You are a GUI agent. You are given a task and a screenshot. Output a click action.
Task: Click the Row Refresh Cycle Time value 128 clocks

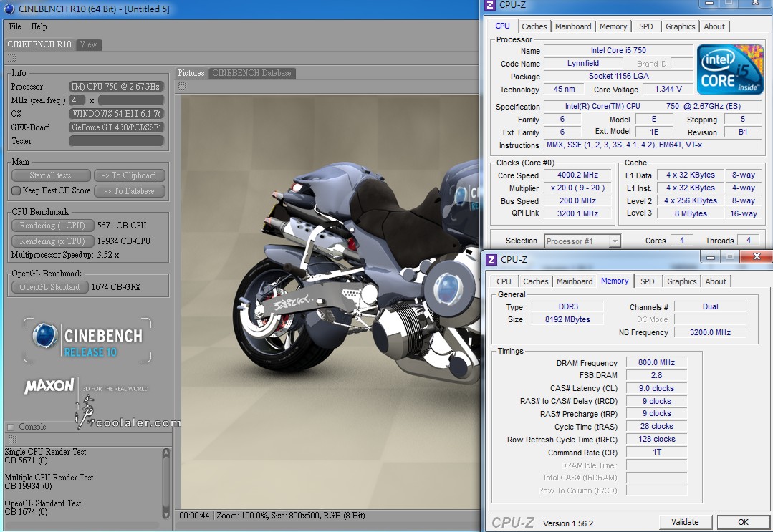point(657,440)
